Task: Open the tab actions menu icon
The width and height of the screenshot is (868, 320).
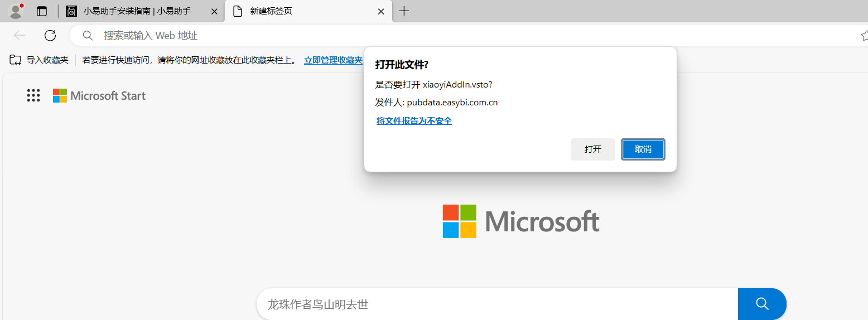Action: click(42, 11)
